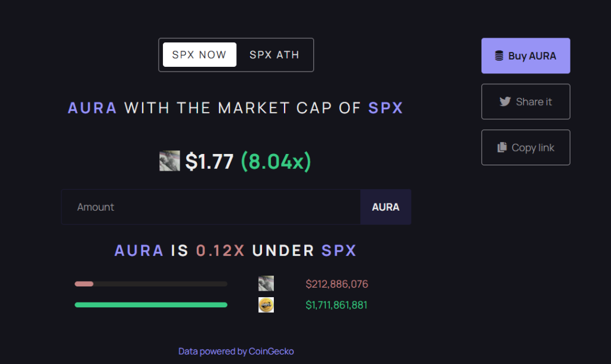This screenshot has width=611, height=364.
Task: Switch to the SPX NOW option
Action: [x=199, y=55]
